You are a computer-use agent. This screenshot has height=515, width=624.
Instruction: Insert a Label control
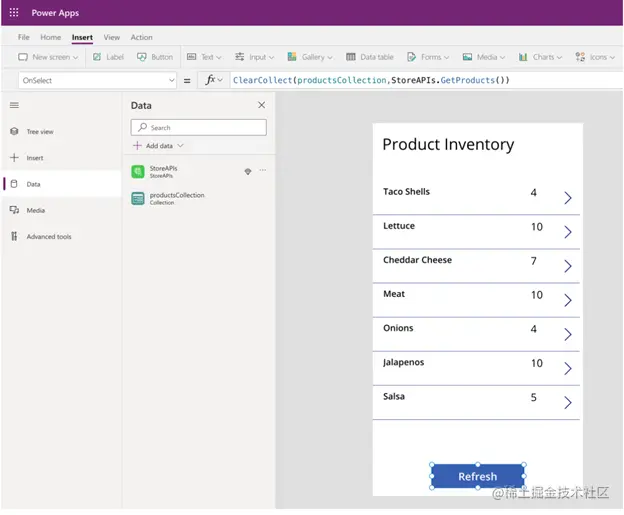[108, 57]
